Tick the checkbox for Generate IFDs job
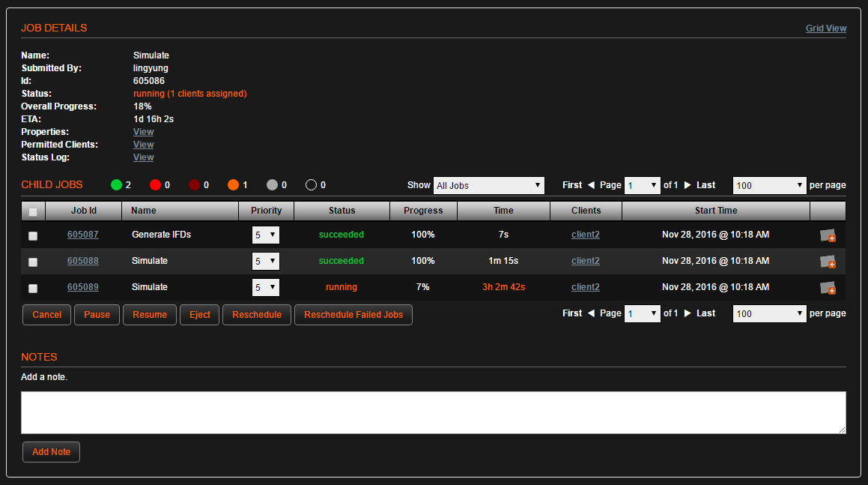Image resolution: width=868 pixels, height=485 pixels. point(33,235)
